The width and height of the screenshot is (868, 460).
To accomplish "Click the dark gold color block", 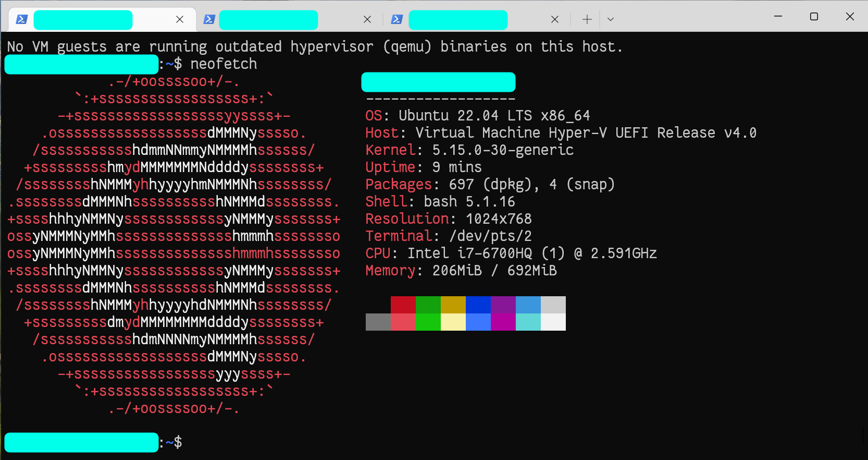I will (x=453, y=305).
